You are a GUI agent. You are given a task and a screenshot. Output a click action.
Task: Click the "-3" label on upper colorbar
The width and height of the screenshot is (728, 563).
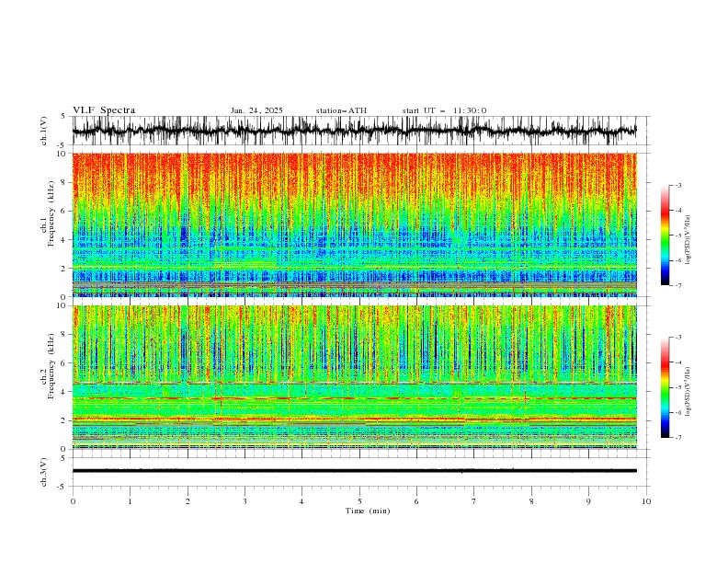[677, 185]
